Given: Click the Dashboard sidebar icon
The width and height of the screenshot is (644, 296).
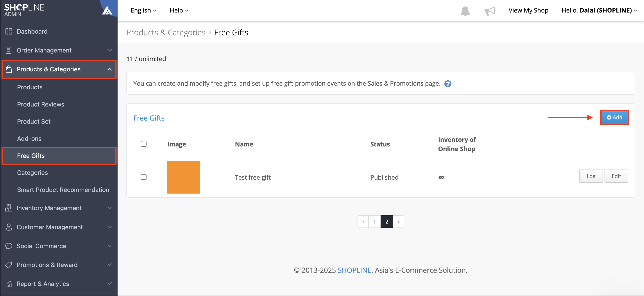Looking at the screenshot, I should (x=9, y=32).
